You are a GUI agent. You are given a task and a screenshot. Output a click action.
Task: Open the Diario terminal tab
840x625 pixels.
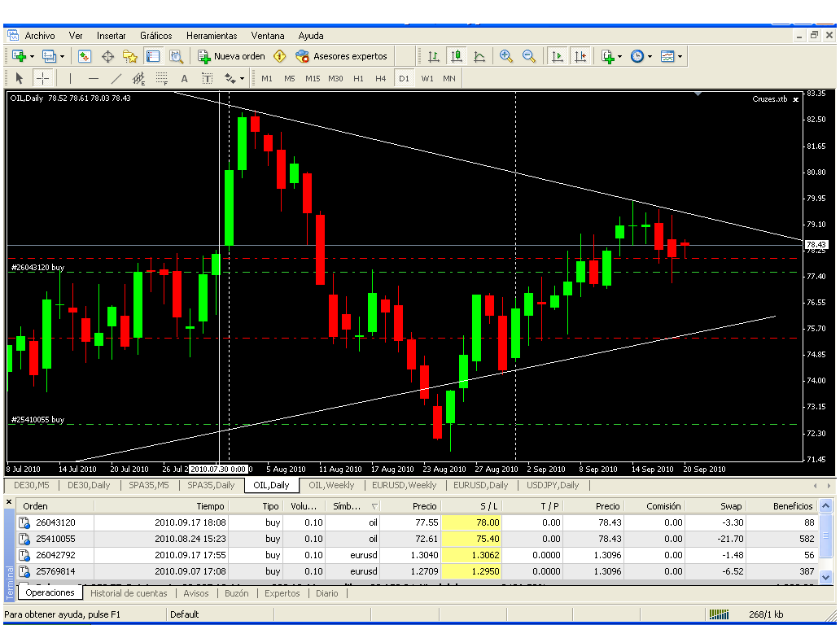pyautogui.click(x=326, y=593)
